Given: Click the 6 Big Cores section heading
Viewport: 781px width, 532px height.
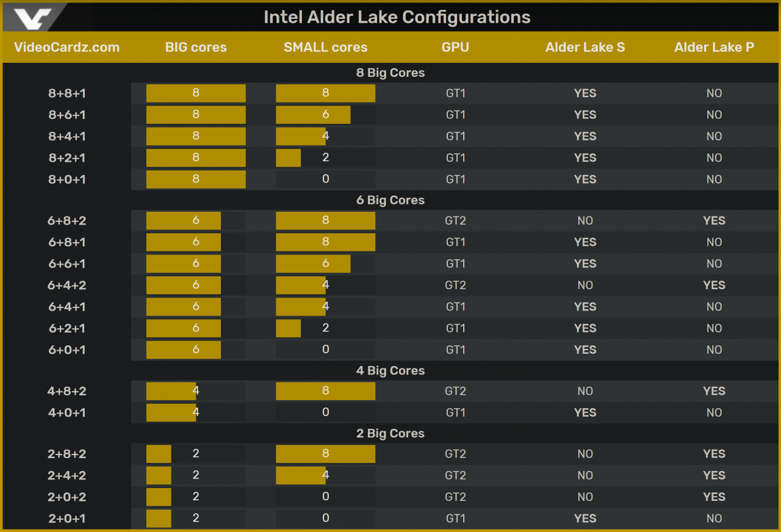Looking at the screenshot, I should click(390, 200).
